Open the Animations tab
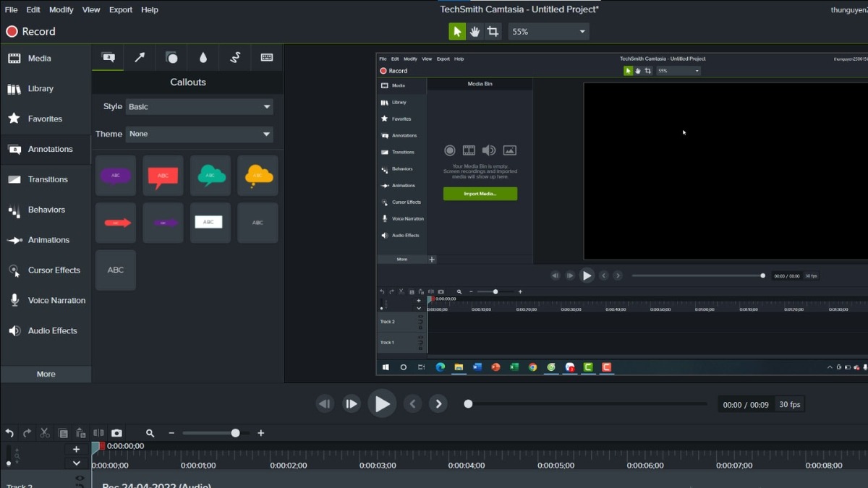 [x=46, y=240]
